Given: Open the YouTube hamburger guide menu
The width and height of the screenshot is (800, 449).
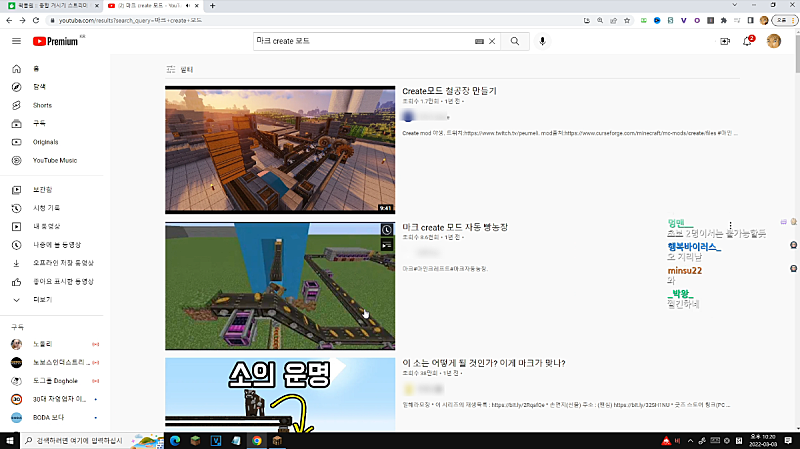Looking at the screenshot, I should (x=16, y=41).
